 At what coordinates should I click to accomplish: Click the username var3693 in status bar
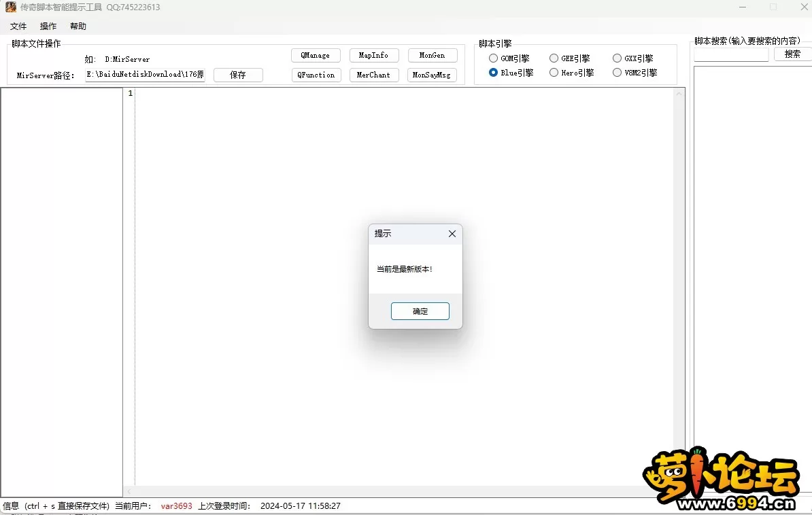pos(177,506)
